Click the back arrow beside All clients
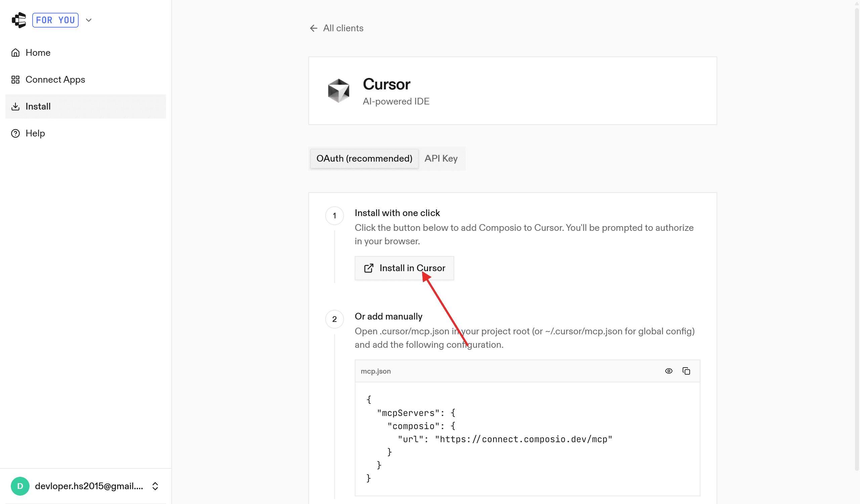860x504 pixels. [x=313, y=28]
